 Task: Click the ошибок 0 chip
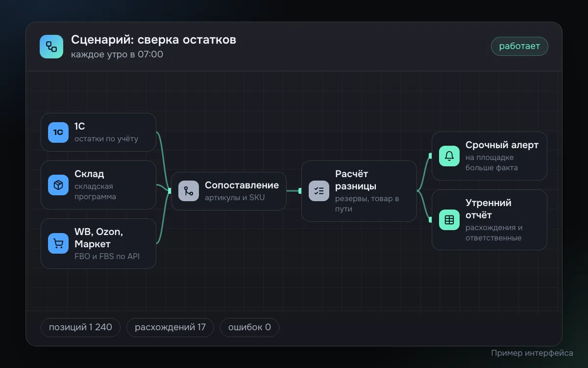[249, 327]
